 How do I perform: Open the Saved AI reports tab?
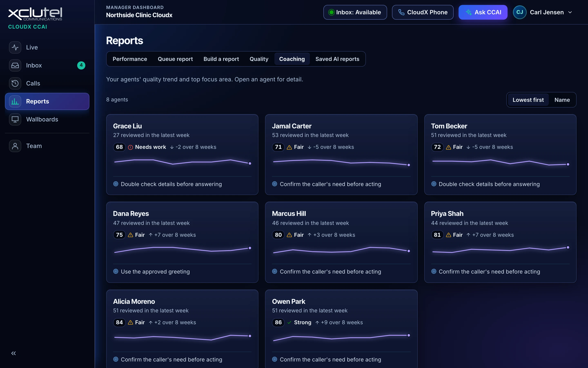point(337,59)
